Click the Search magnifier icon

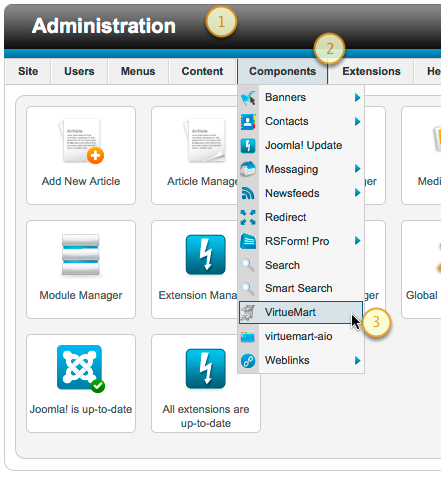point(248,265)
